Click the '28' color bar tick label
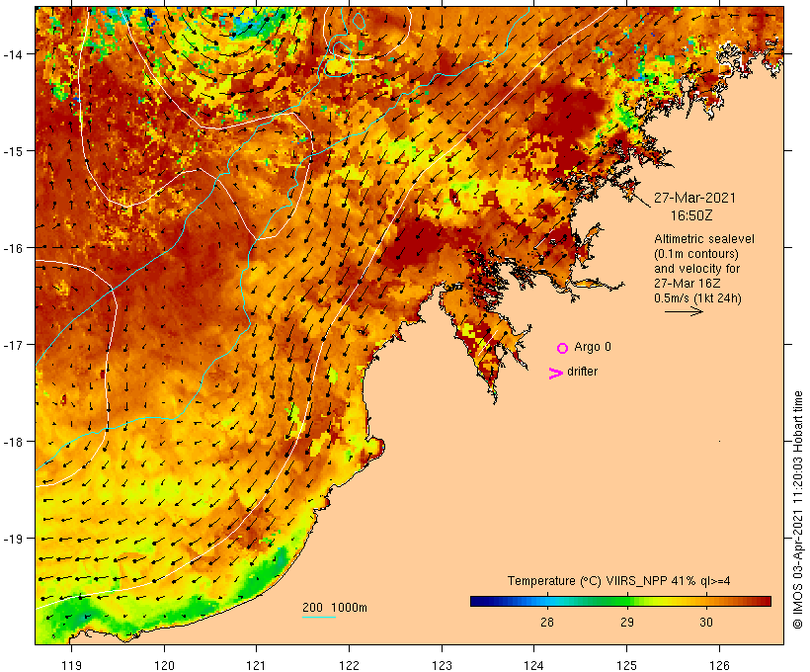Viewport: 810px width, 672px height. (x=547, y=623)
